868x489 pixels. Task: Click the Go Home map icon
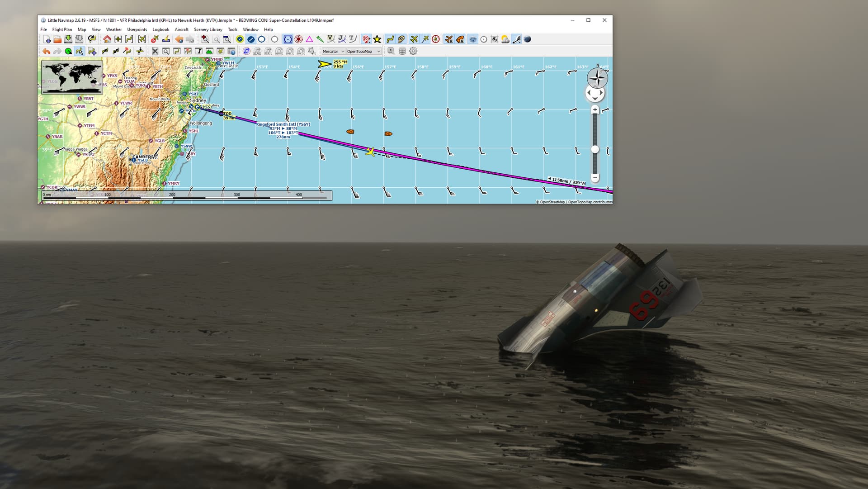(x=107, y=39)
